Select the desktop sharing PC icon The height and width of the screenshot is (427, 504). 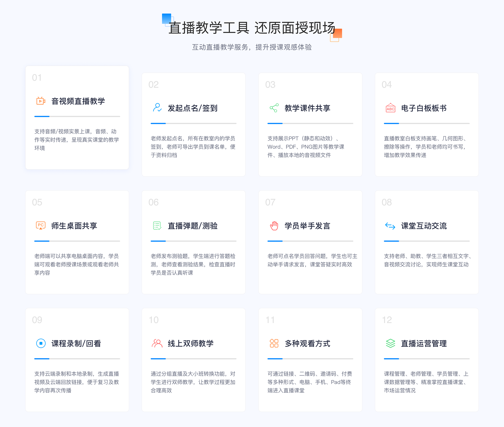40,225
